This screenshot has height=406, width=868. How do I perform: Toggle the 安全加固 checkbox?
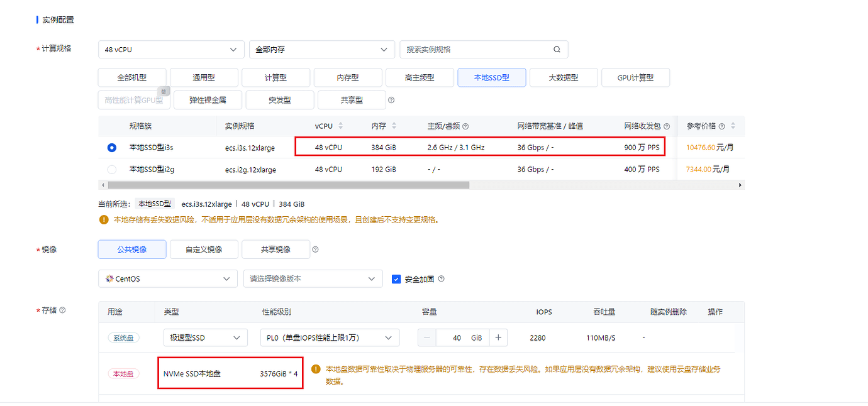click(x=396, y=279)
